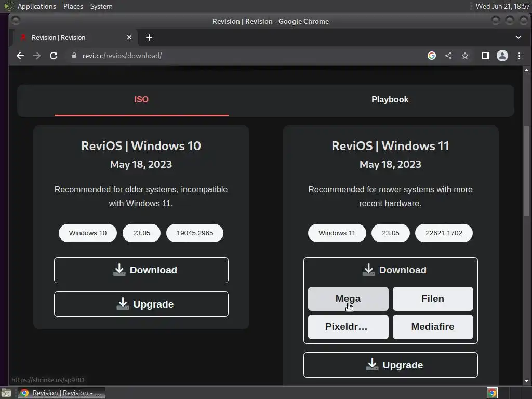The height and width of the screenshot is (399, 532).
Task: Switch to the ISO tab
Action: tap(141, 99)
